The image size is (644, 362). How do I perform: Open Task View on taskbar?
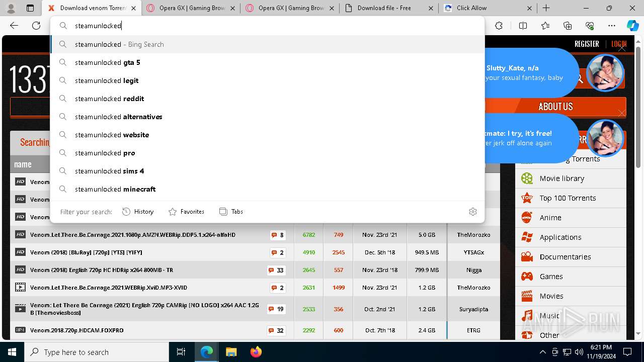[181, 352]
